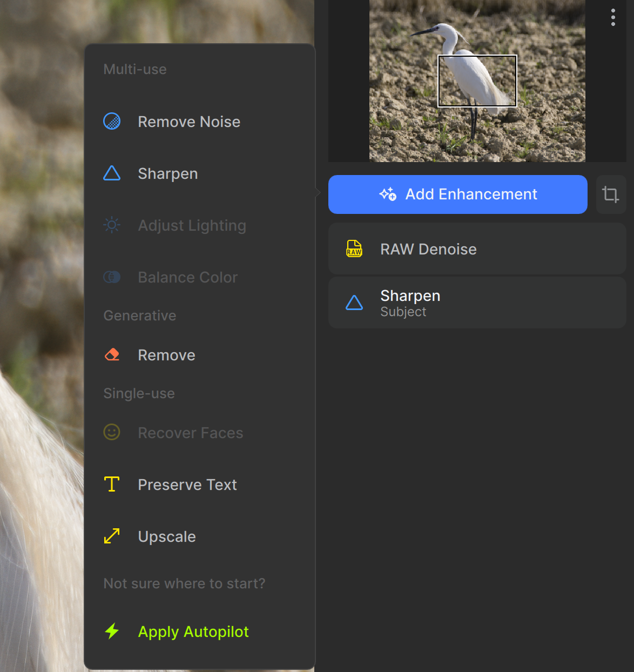Click the Remove Noise circle icon

coord(112,121)
